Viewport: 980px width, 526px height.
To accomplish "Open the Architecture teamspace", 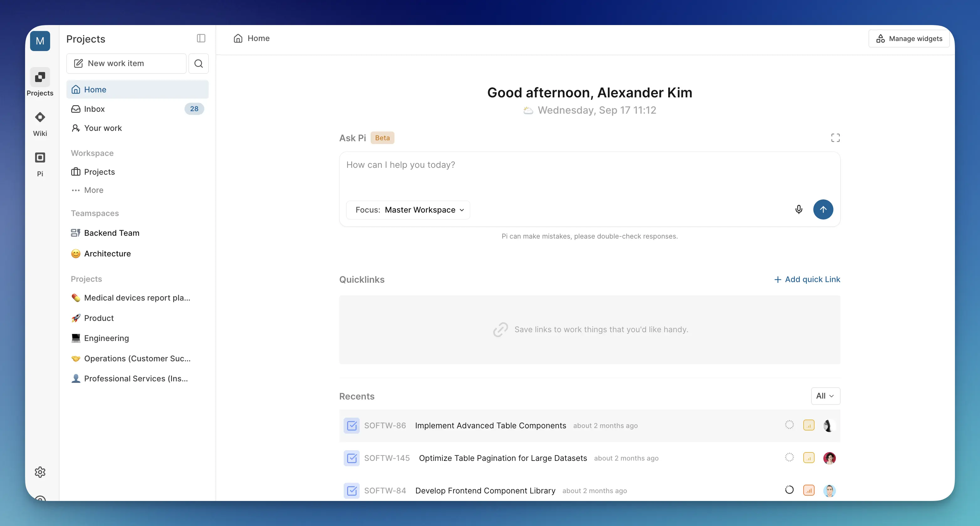I will click(x=137, y=254).
